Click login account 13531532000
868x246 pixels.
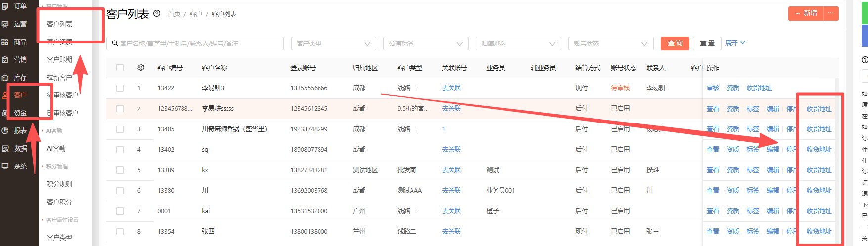[309, 211]
